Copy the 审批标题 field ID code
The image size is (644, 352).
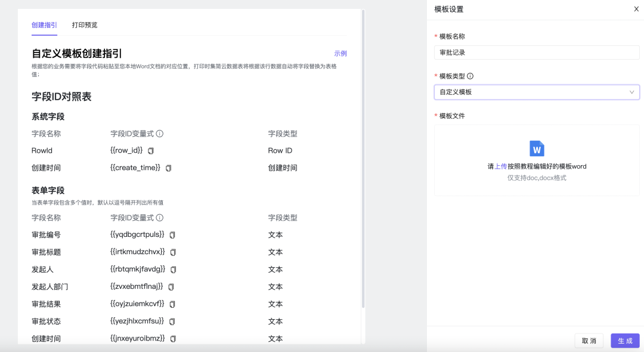pyautogui.click(x=174, y=252)
